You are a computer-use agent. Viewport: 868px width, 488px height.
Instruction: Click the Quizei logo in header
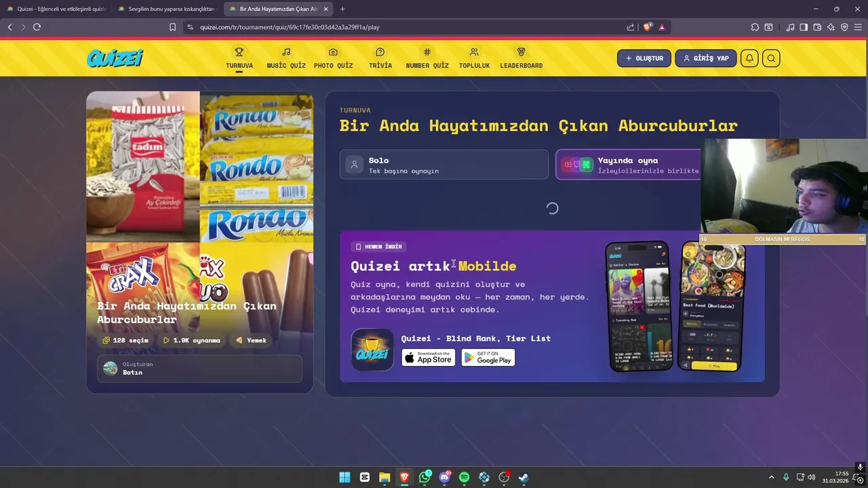point(115,58)
